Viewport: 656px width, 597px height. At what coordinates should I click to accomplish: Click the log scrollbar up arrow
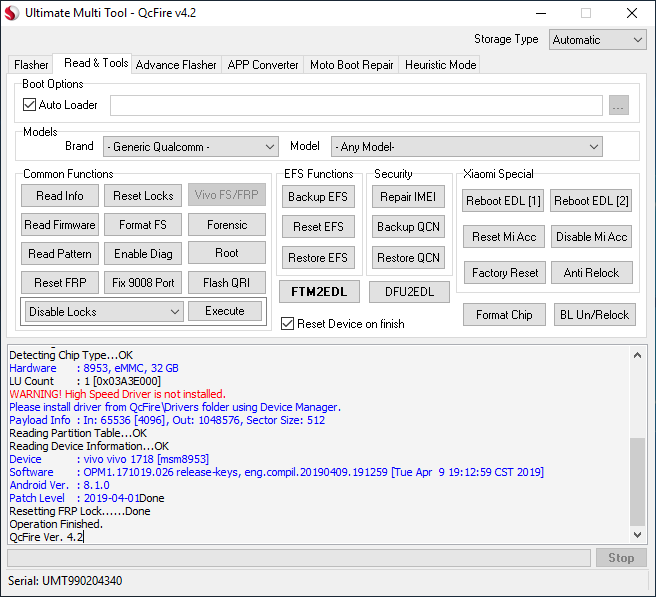coord(637,356)
